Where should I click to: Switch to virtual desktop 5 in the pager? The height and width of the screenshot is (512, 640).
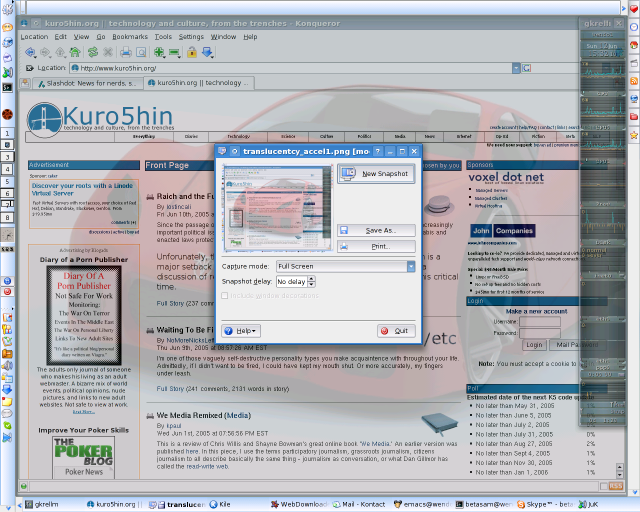click(x=7, y=181)
